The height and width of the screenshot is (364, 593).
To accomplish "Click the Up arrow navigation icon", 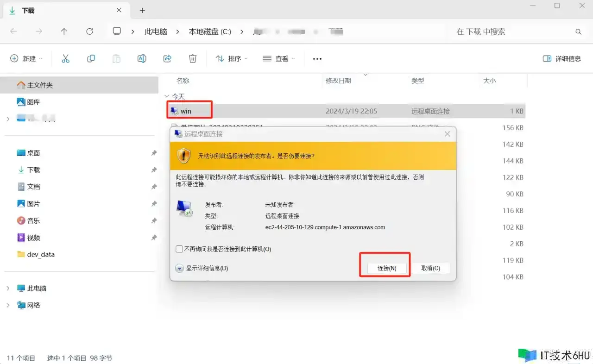I will 64,31.
